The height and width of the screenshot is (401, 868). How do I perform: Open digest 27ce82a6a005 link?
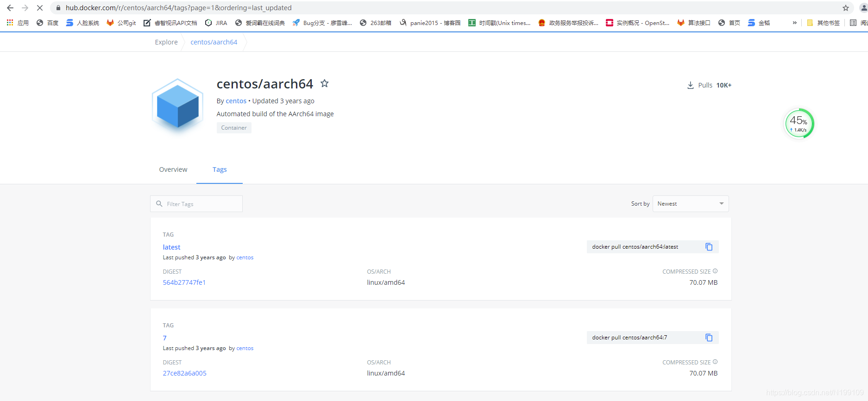tap(185, 373)
